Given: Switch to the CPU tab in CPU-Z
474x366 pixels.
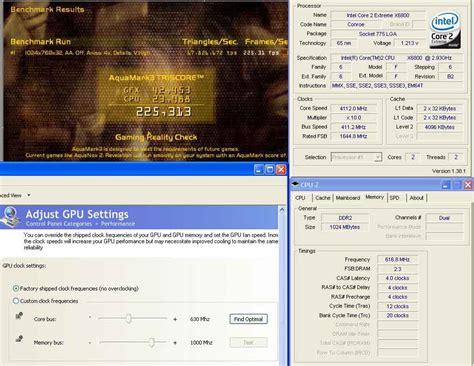Looking at the screenshot, I should click(x=300, y=198).
